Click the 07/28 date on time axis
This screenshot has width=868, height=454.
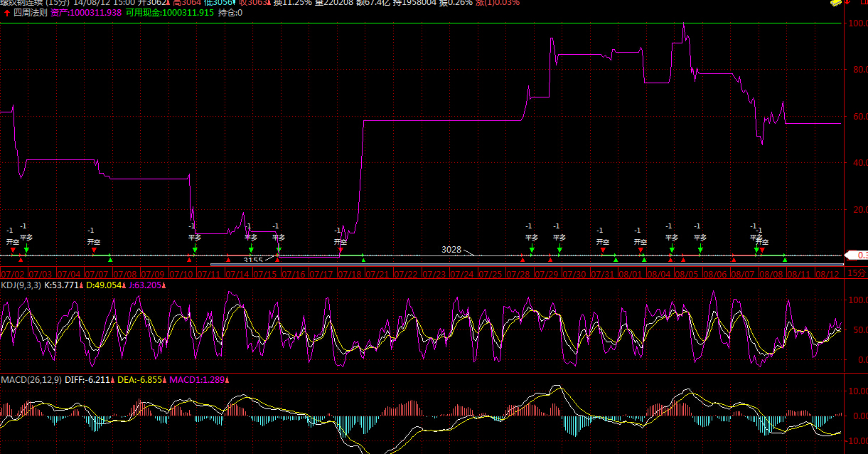[x=518, y=274]
